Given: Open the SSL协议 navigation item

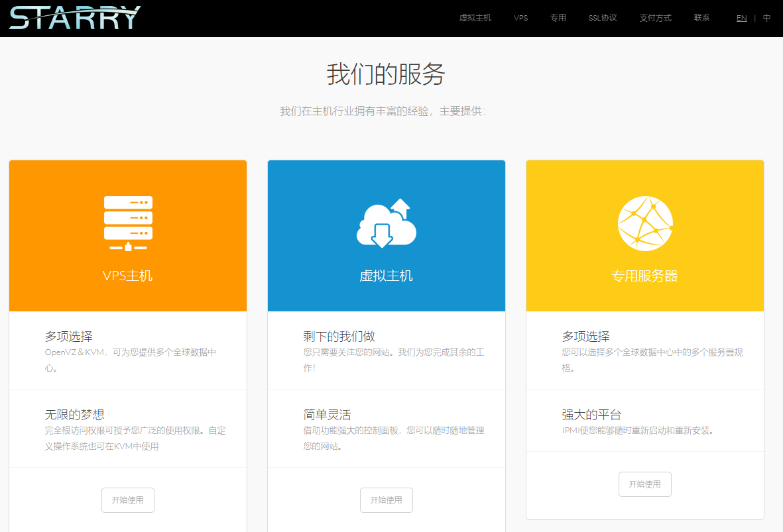Looking at the screenshot, I should (x=602, y=18).
